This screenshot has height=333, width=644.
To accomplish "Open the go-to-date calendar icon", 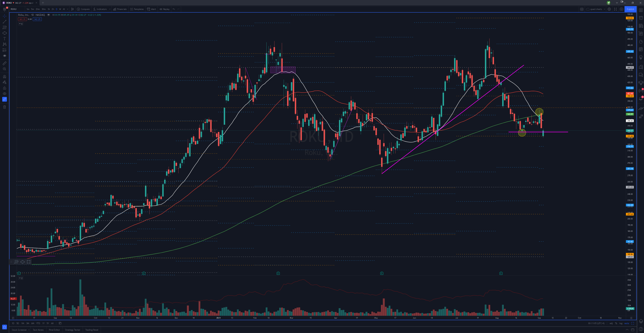I will (x=60, y=323).
